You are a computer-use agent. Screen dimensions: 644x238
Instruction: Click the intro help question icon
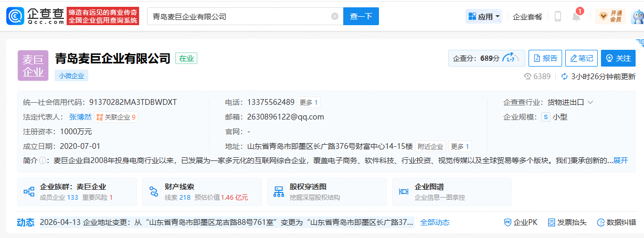[42, 160]
